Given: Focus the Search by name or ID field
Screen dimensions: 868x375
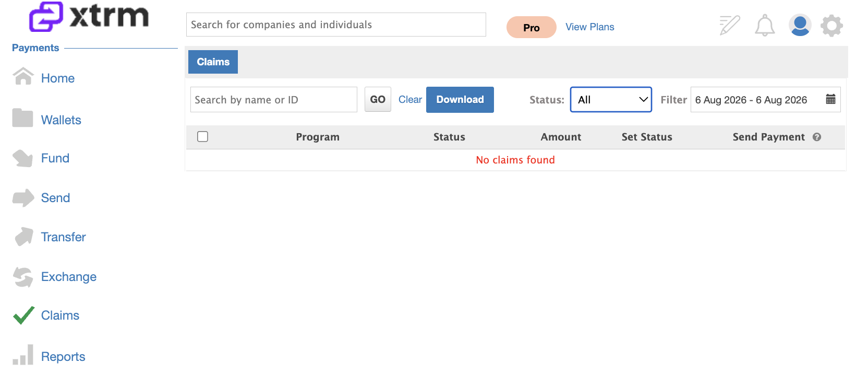Looking at the screenshot, I should (x=274, y=99).
